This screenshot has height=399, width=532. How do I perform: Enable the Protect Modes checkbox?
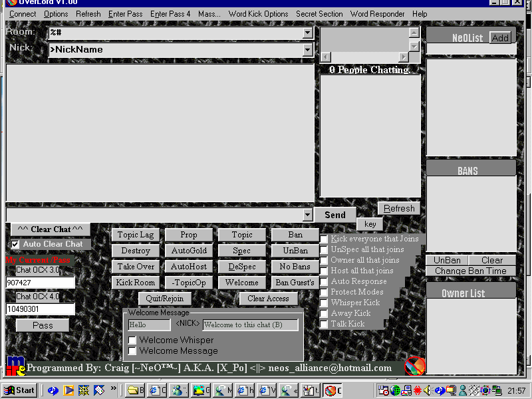pos(324,292)
